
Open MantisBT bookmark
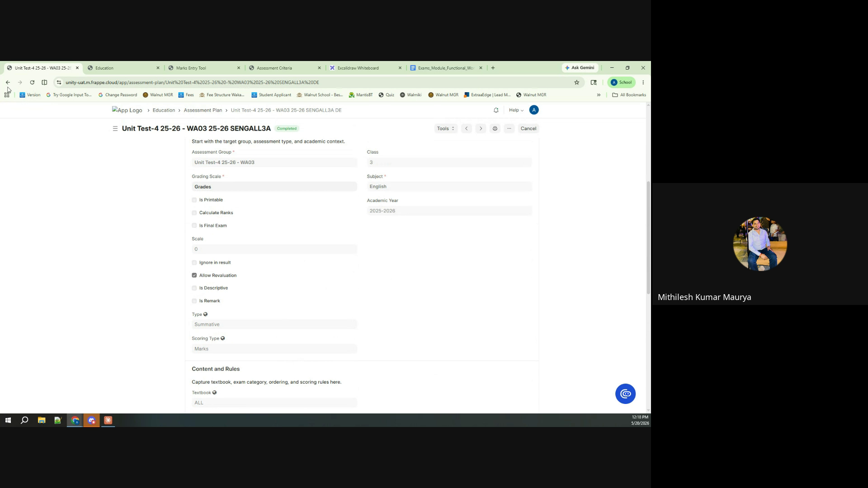point(361,95)
